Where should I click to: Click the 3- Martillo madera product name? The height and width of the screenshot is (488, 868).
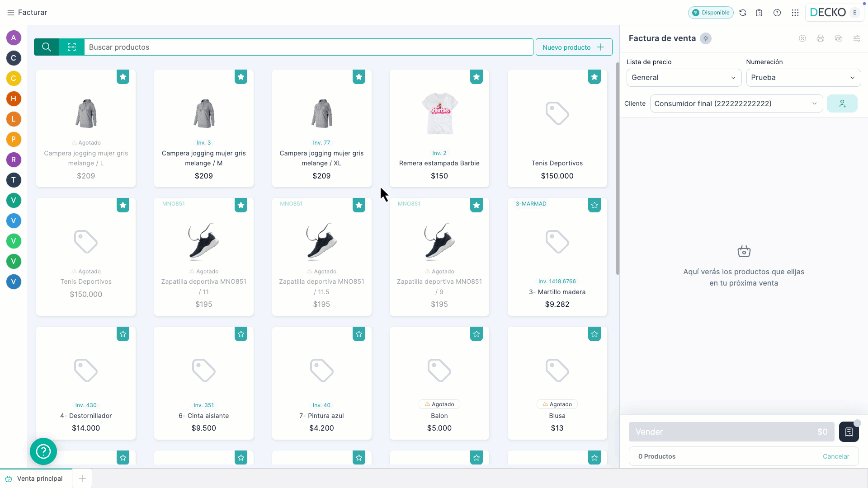[x=557, y=292]
